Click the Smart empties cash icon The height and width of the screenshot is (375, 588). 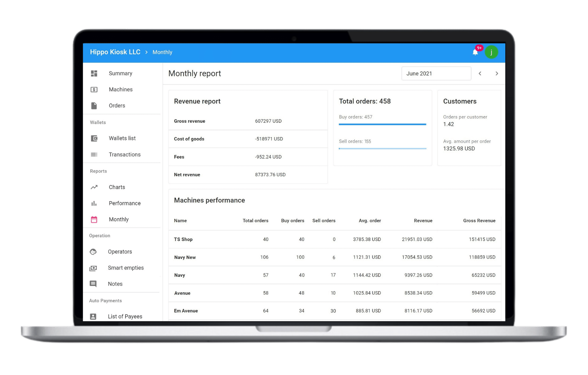[93, 268]
